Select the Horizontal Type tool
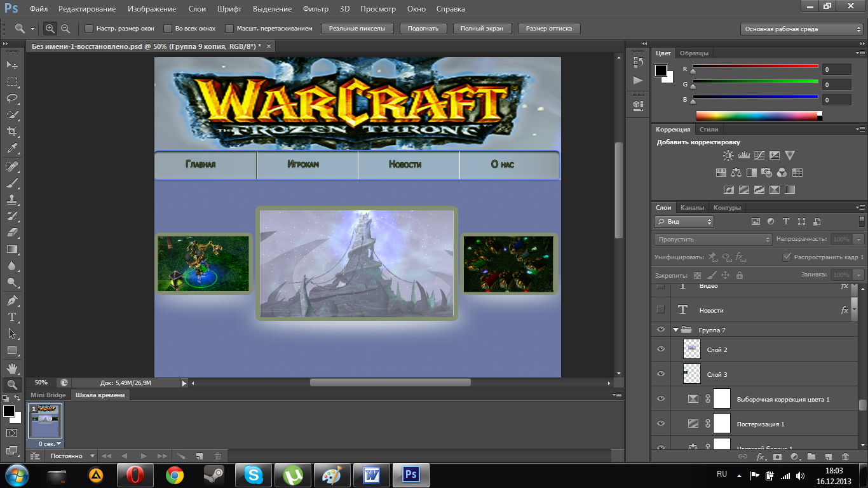Image resolution: width=868 pixels, height=488 pixels. [12, 316]
